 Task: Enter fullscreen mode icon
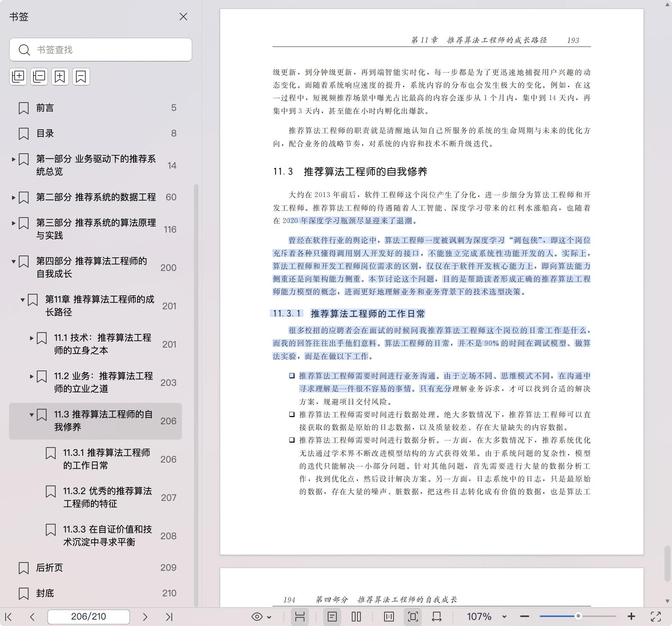(656, 617)
